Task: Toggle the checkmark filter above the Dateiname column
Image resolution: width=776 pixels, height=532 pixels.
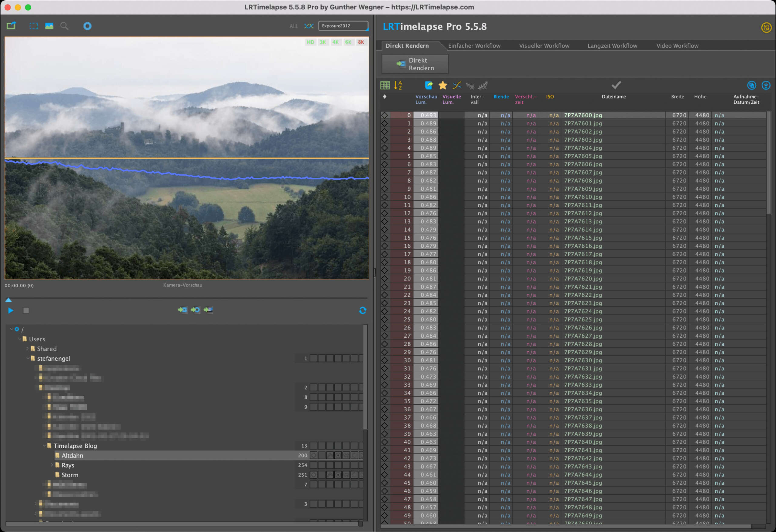Action: coord(617,85)
